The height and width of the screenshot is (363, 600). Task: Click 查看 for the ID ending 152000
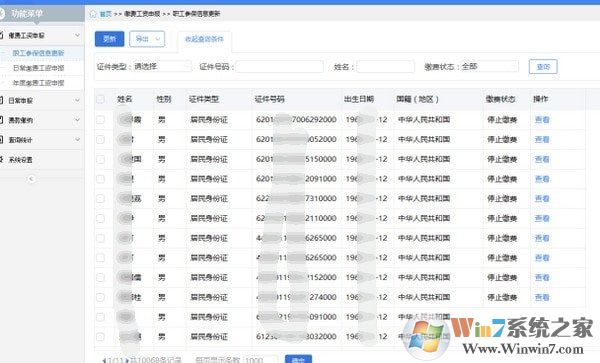[542, 277]
